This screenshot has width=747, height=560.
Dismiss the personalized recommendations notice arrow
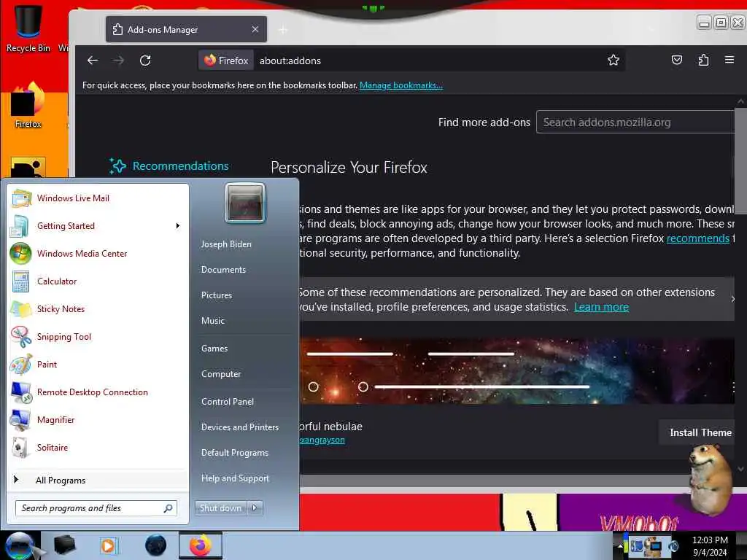click(x=732, y=299)
